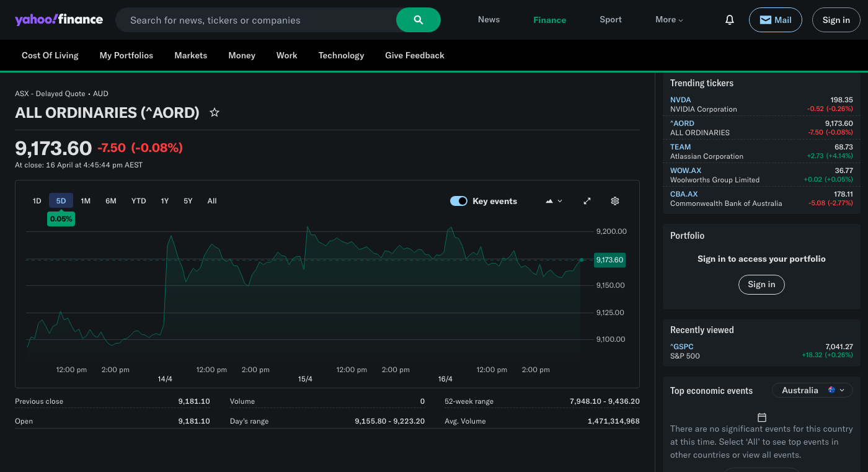Select the 1D chart range
The image size is (868, 472).
point(37,201)
